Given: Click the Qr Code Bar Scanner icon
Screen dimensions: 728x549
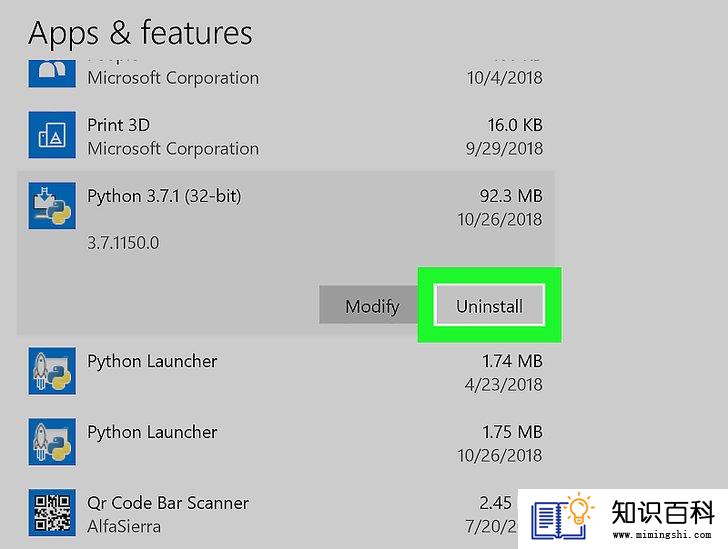Looking at the screenshot, I should [x=52, y=512].
